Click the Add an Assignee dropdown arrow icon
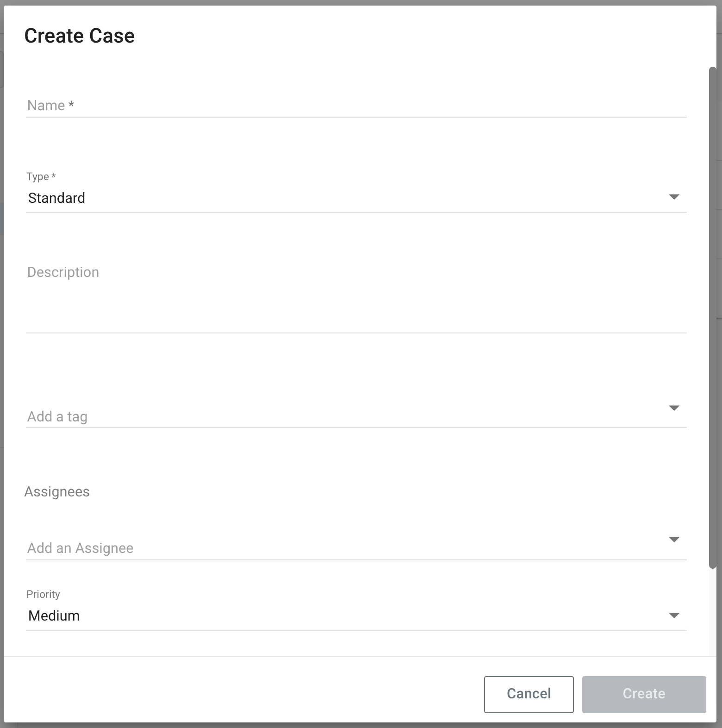The width and height of the screenshot is (722, 728). tap(674, 539)
